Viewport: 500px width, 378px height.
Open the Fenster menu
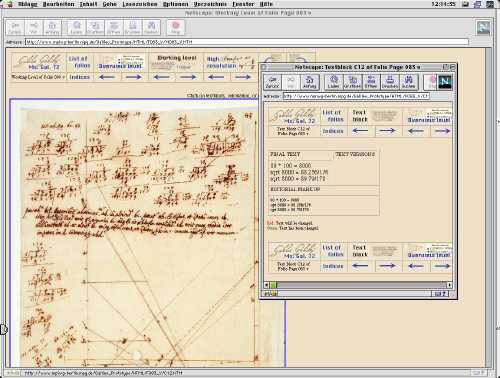click(243, 4)
